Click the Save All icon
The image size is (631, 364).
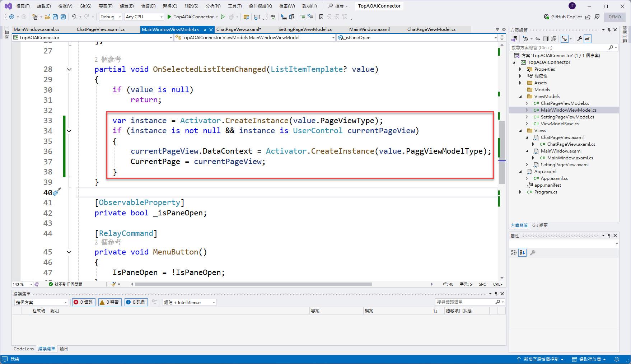[63, 17]
